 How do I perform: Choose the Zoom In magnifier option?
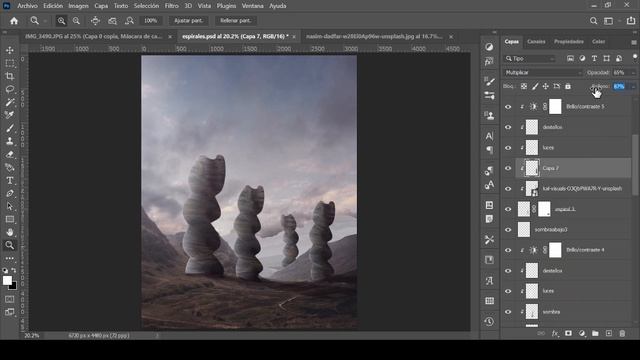point(61,21)
